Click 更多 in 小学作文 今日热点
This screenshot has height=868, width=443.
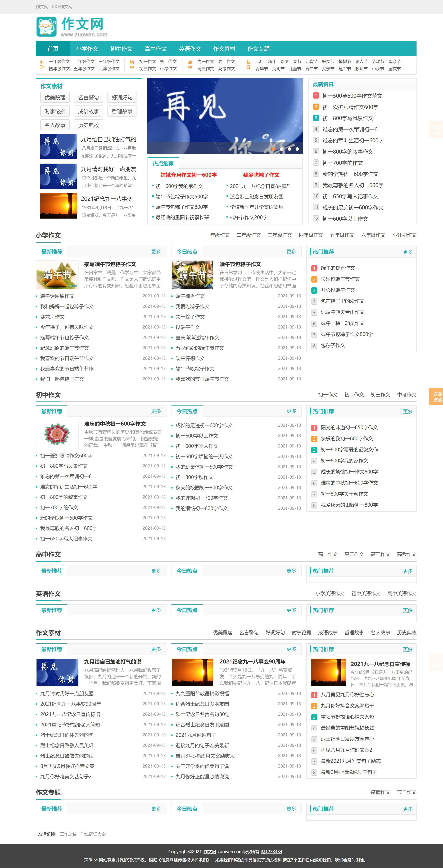point(291,252)
